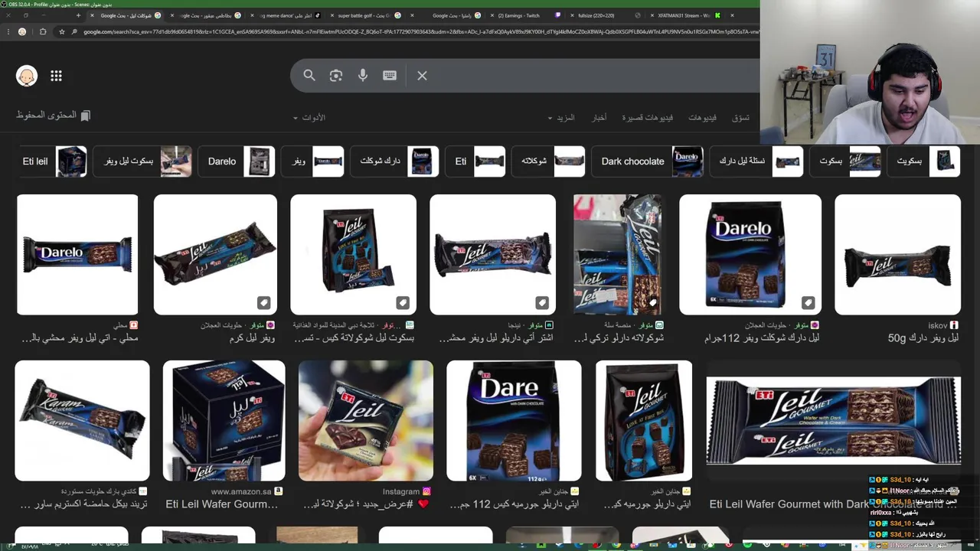Select the نستلة ليل دارك chip
980x551 pixels.
(756, 161)
